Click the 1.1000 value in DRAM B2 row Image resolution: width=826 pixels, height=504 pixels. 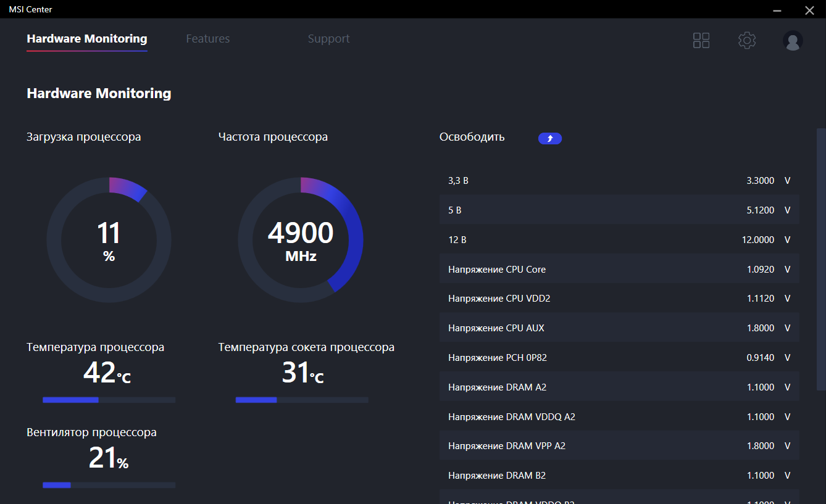coord(761,476)
